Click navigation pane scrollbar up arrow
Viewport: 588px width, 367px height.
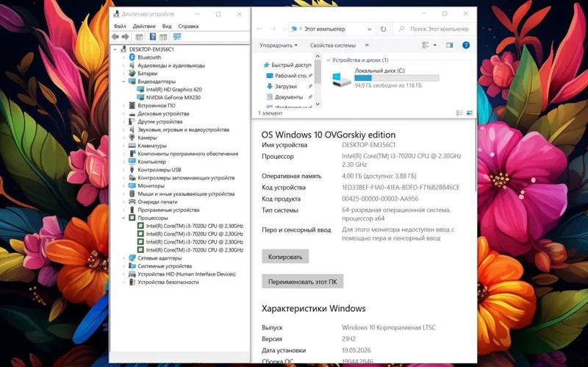[318, 57]
